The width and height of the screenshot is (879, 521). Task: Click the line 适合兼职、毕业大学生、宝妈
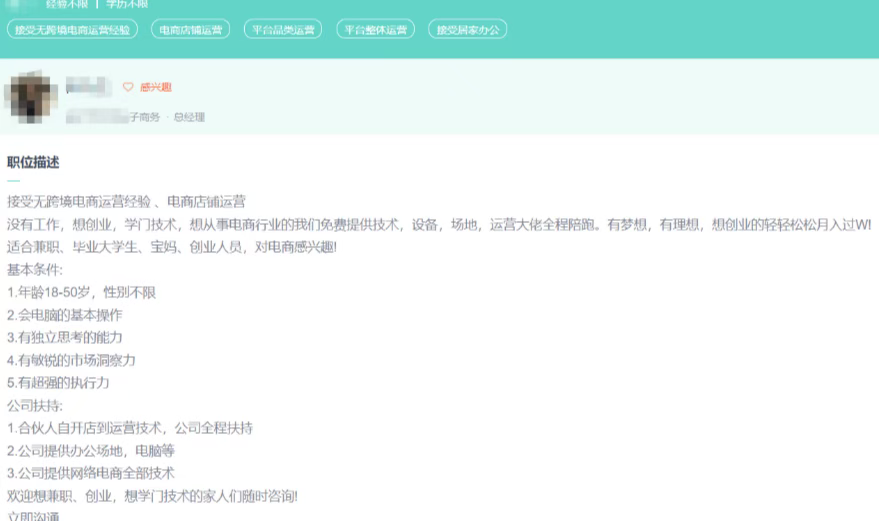(x=172, y=247)
